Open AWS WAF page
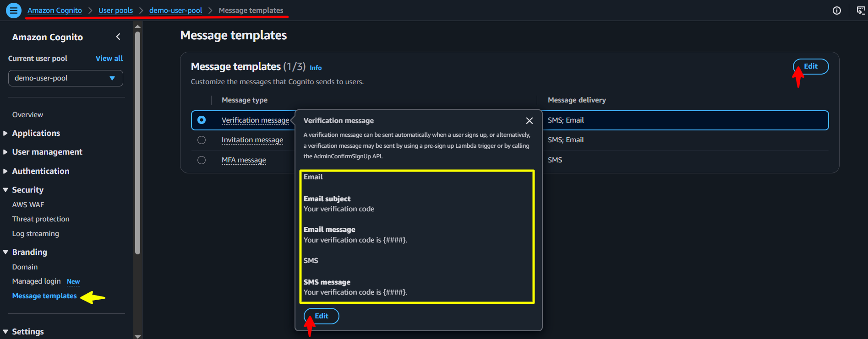The image size is (868, 339). coord(28,205)
